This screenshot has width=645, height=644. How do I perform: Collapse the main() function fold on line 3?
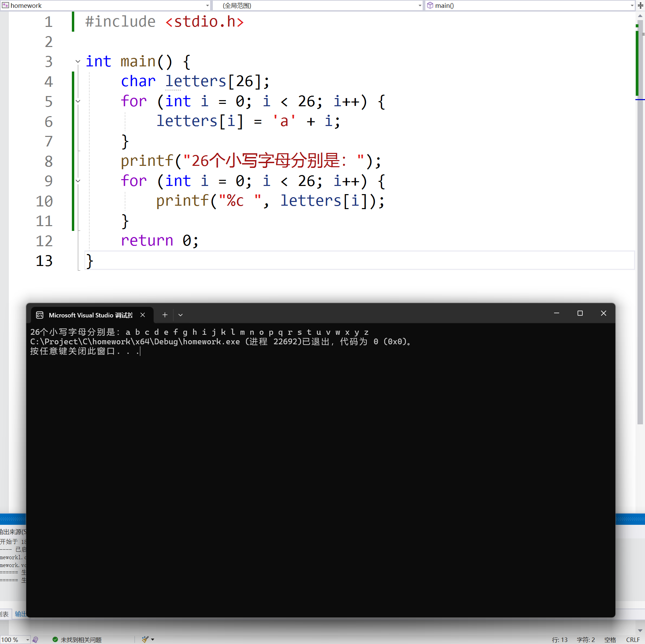pos(78,62)
